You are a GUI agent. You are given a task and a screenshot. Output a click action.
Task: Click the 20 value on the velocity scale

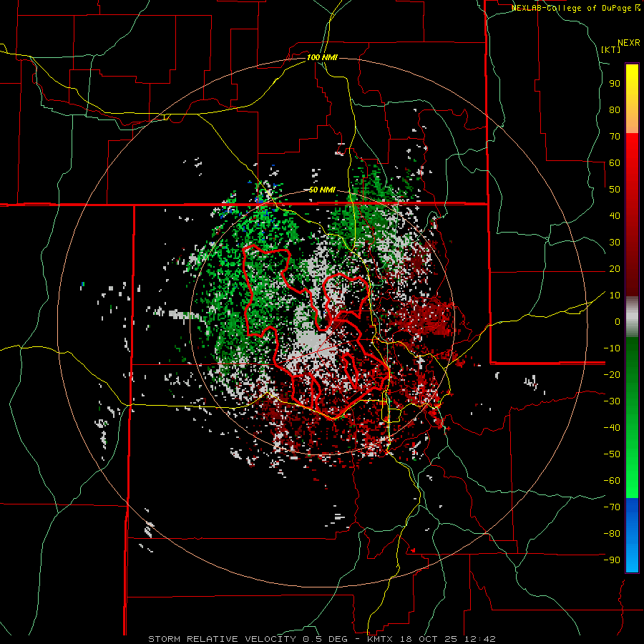pyautogui.click(x=615, y=268)
